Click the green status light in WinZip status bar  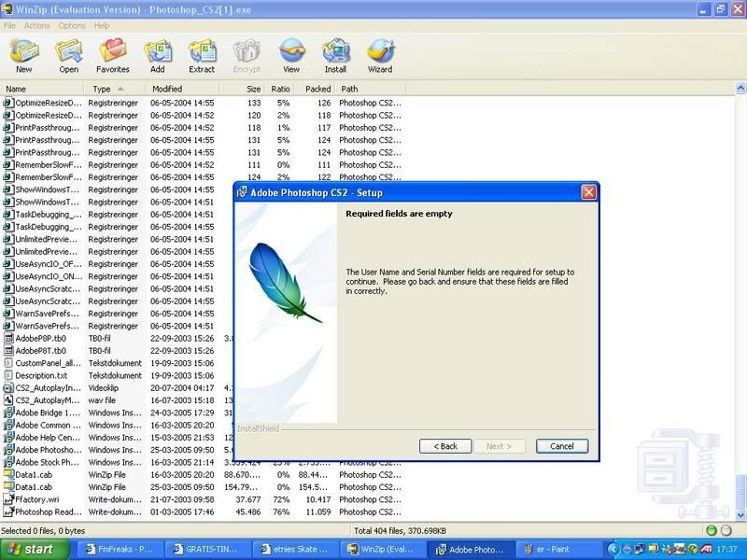click(x=712, y=530)
